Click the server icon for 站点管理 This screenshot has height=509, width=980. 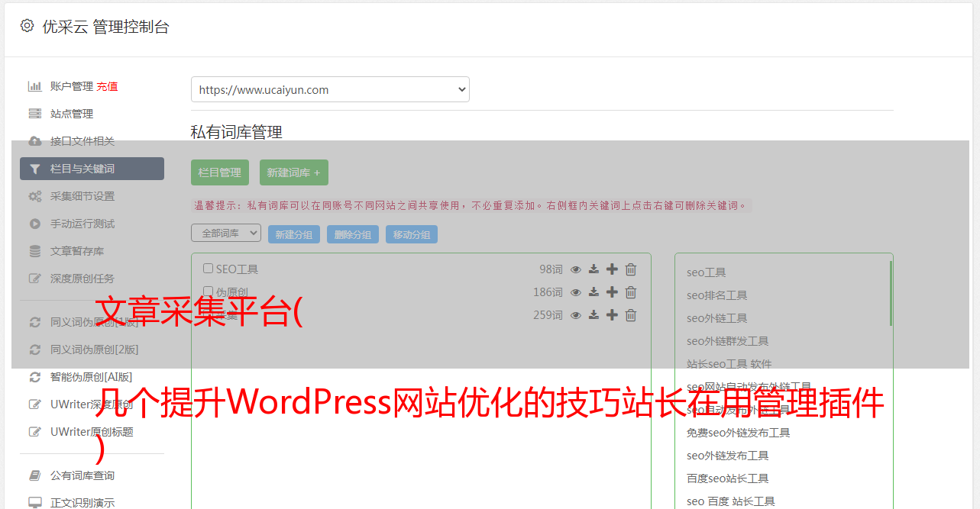[34, 114]
